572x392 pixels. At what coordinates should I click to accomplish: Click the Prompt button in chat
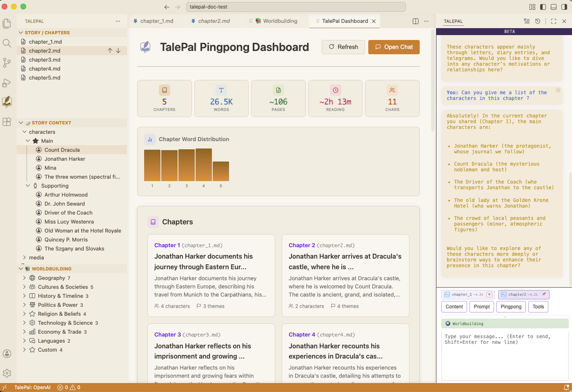(482, 307)
